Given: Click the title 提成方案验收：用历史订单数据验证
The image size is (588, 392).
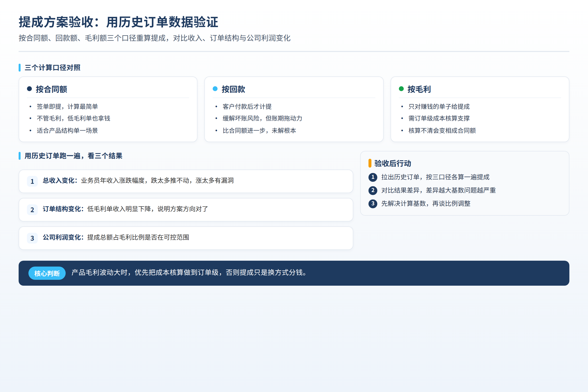Looking at the screenshot, I should (119, 22).
